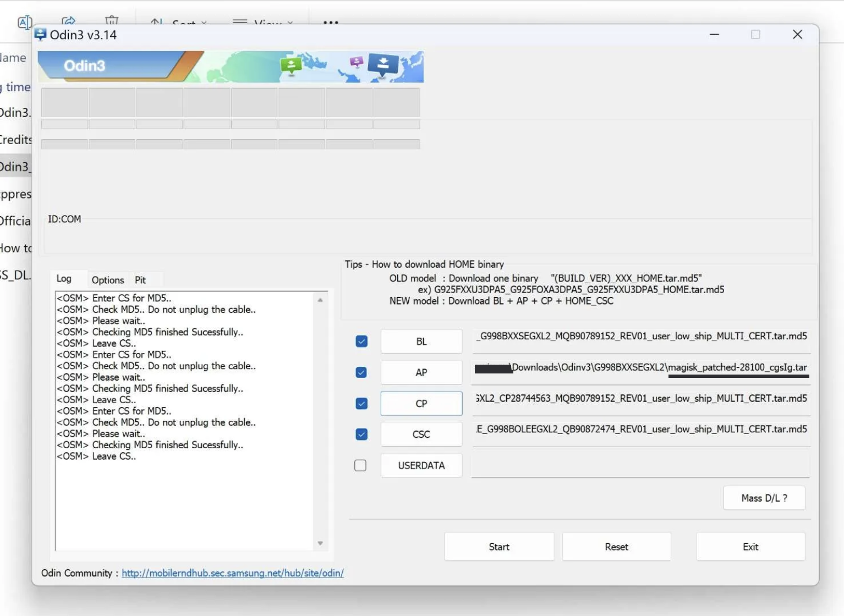Click the CSC file path field
The height and width of the screenshot is (616, 844).
(641, 434)
